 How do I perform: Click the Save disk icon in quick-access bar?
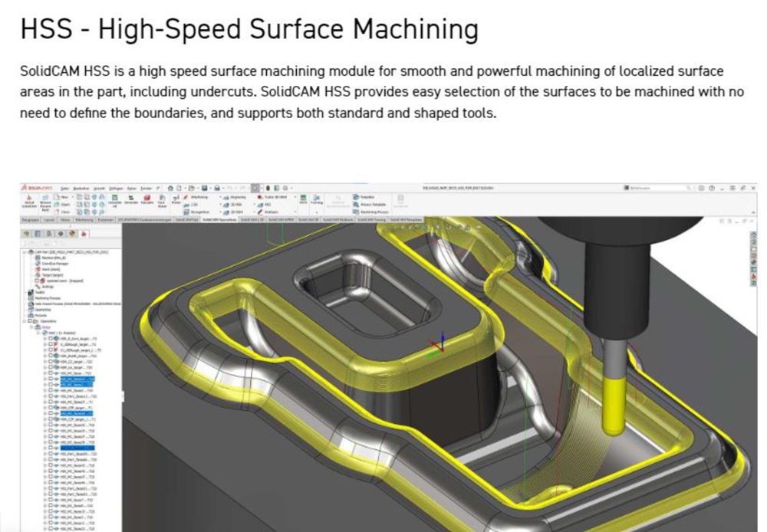(x=205, y=189)
